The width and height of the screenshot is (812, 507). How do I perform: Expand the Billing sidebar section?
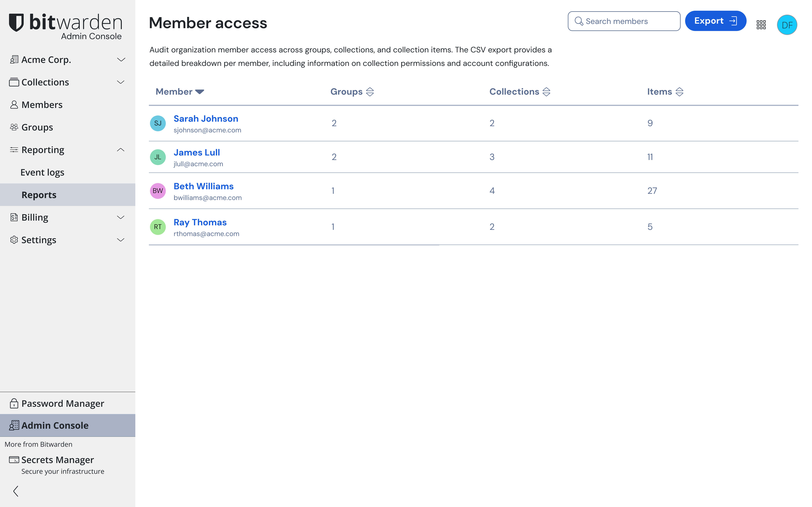pos(121,217)
